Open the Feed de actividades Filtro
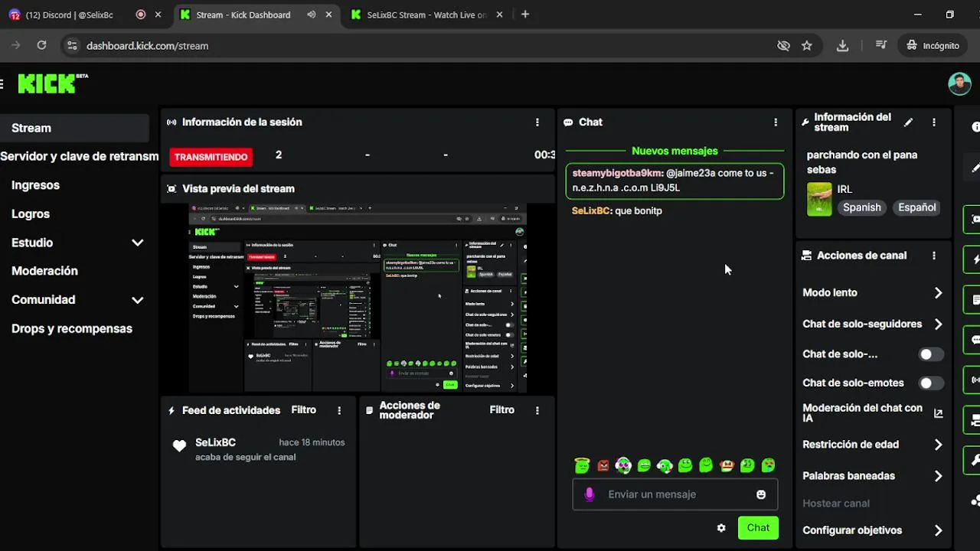This screenshot has height=551, width=980. pyautogui.click(x=304, y=410)
